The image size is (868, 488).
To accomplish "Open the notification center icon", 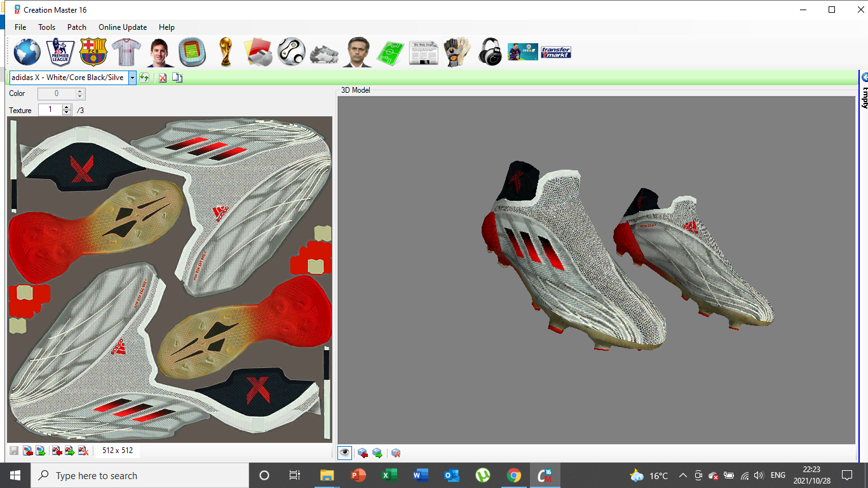I will coord(846,475).
